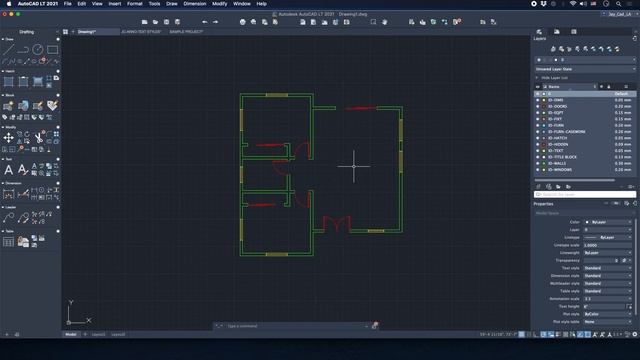Screen dimensions: 640x360
Task: Collapse the Hide Layer List expander
Action: pos(537,78)
